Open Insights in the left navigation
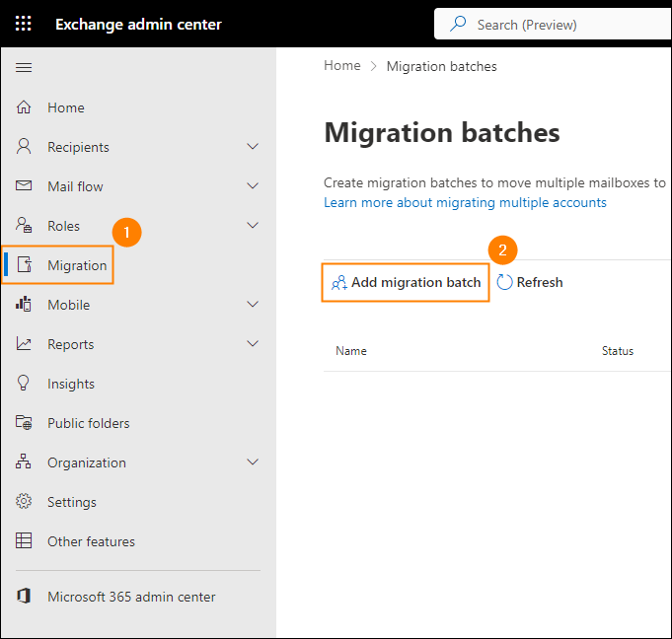This screenshot has height=639, width=672. pyautogui.click(x=71, y=385)
